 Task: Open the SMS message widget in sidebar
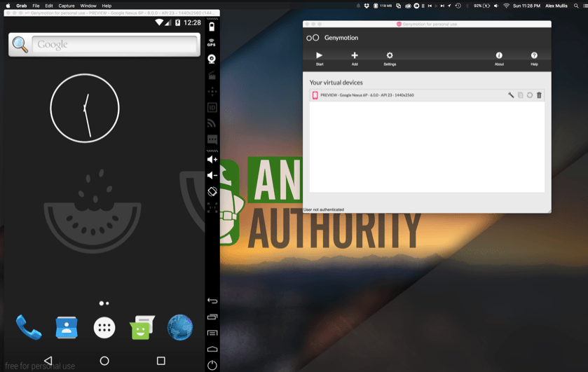click(x=212, y=139)
